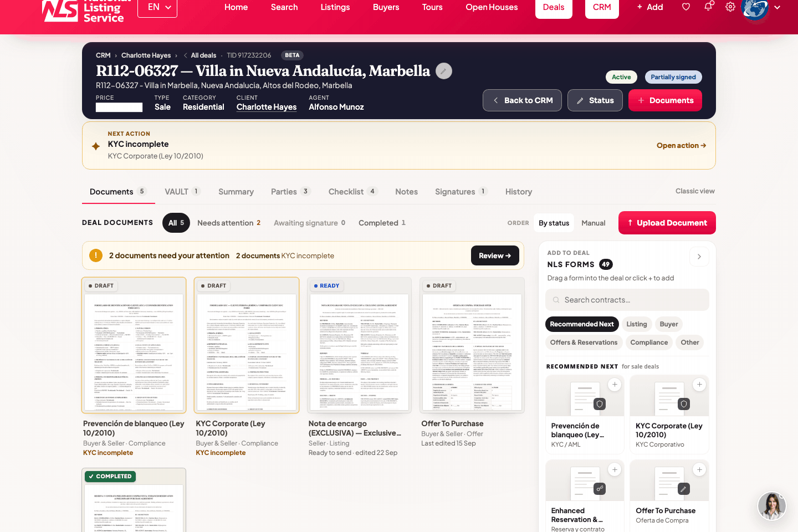Open the chat assistant avatar
Image resolution: width=798 pixels, height=532 pixels.
[772, 505]
